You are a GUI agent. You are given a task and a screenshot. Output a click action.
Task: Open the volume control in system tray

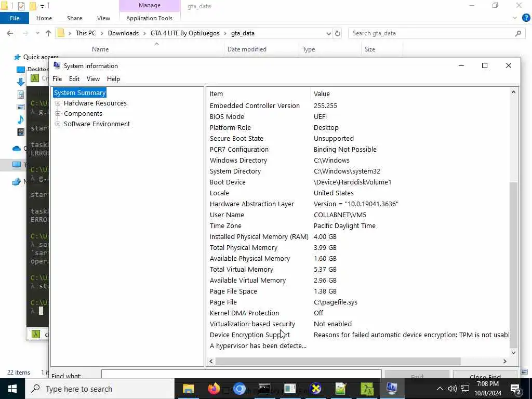(452, 389)
